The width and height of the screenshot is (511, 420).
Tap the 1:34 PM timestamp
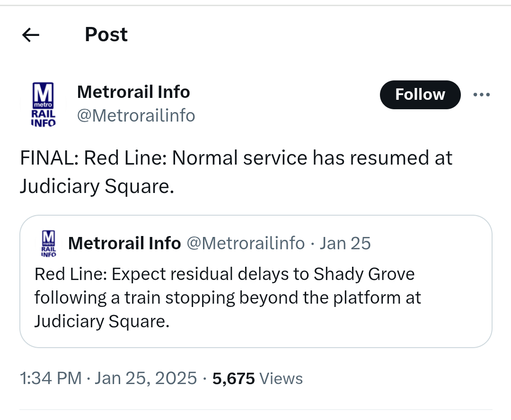(x=51, y=378)
